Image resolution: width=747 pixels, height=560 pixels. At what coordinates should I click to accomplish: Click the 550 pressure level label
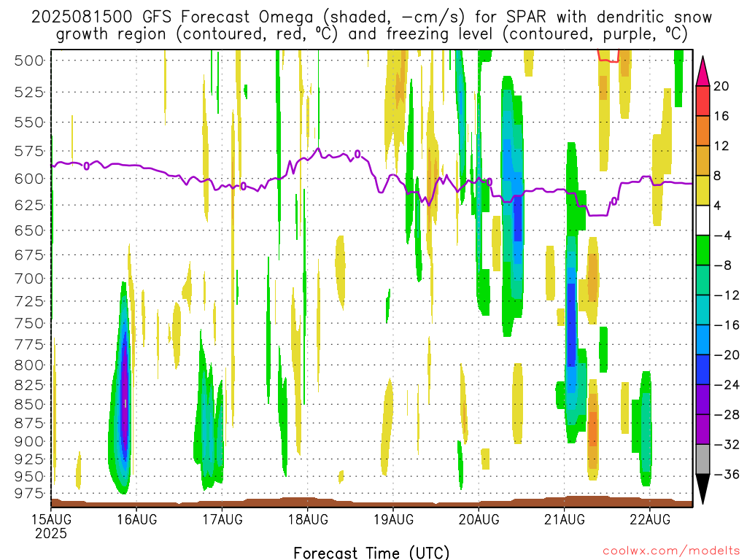[28, 122]
